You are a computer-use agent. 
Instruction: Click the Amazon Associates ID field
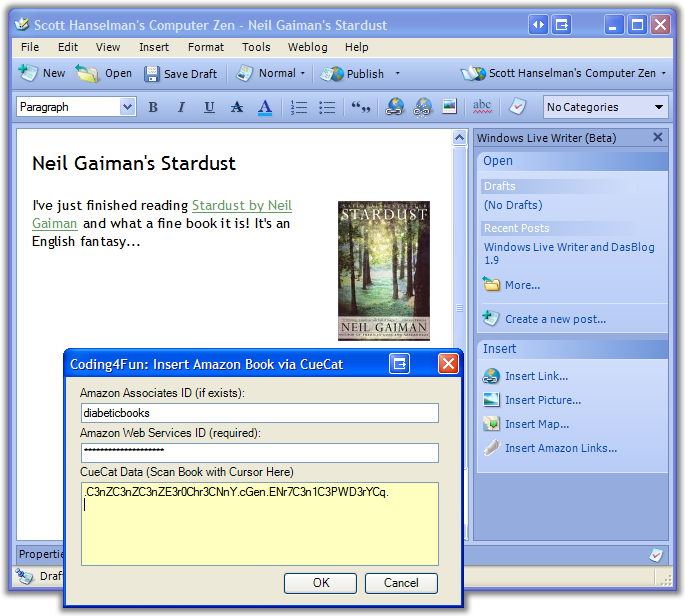tap(260, 413)
